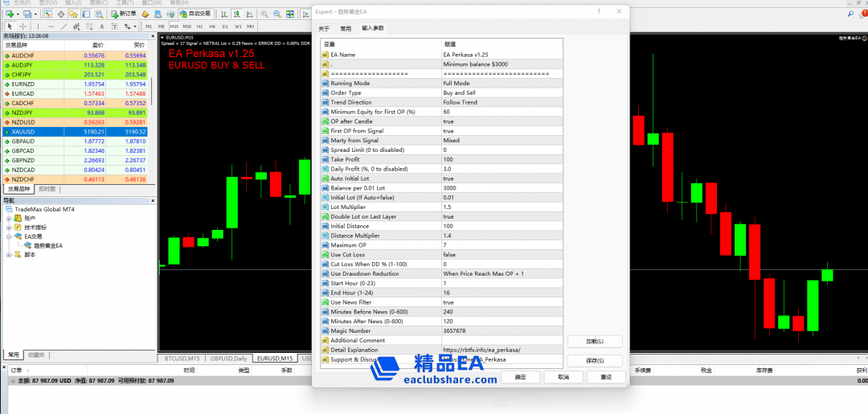Viewport: 868px width, 414px height.
Task: Click the zoom out magnifier icon
Action: (x=277, y=14)
